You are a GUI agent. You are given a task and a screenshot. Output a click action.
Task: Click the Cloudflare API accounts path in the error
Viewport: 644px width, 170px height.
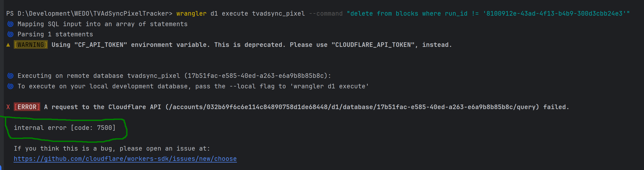(352, 107)
